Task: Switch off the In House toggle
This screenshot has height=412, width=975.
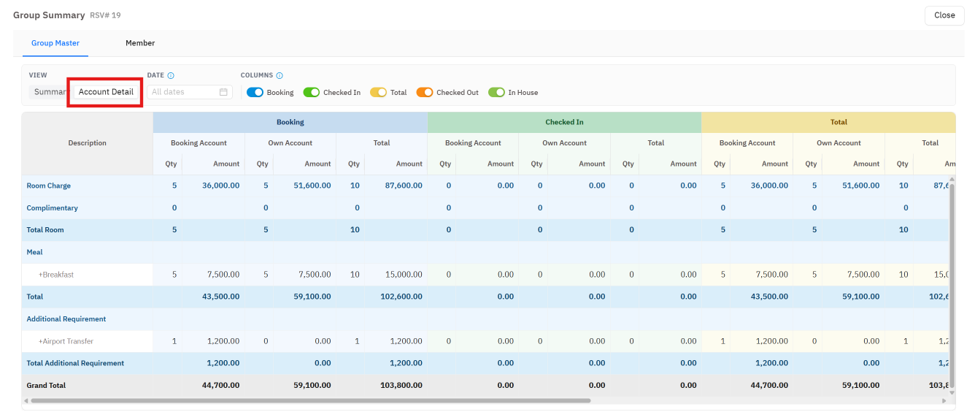Action: click(496, 92)
